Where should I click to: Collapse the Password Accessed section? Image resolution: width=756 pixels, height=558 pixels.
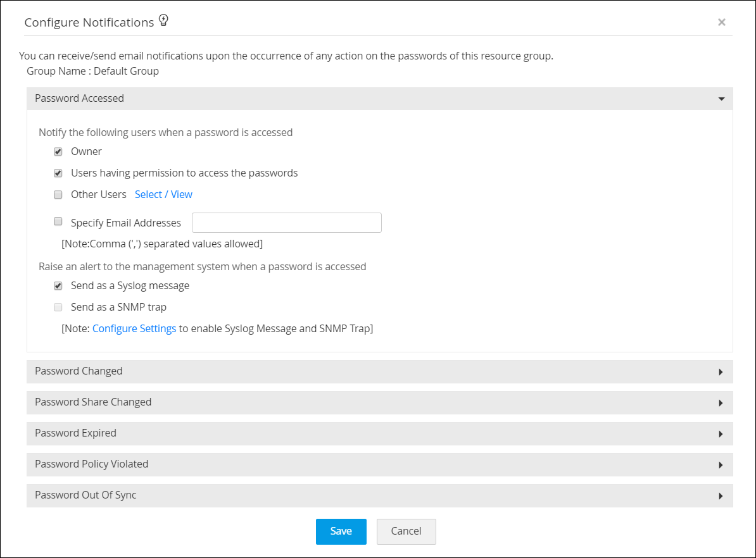379,99
